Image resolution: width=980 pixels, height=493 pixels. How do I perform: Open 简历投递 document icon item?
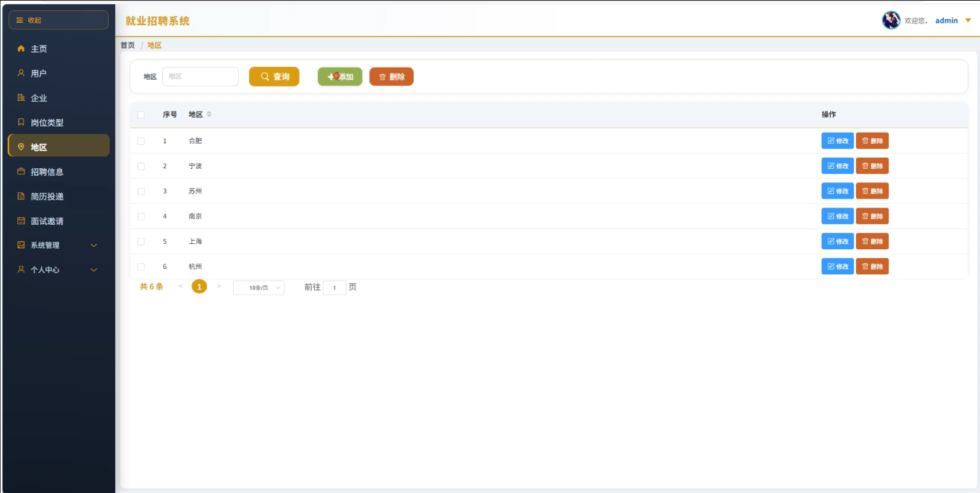pos(21,196)
